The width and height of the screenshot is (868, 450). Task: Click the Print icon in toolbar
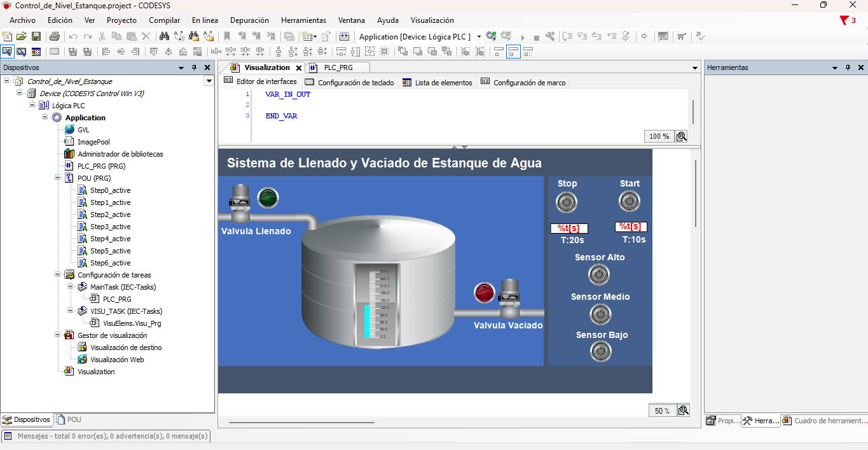point(55,37)
